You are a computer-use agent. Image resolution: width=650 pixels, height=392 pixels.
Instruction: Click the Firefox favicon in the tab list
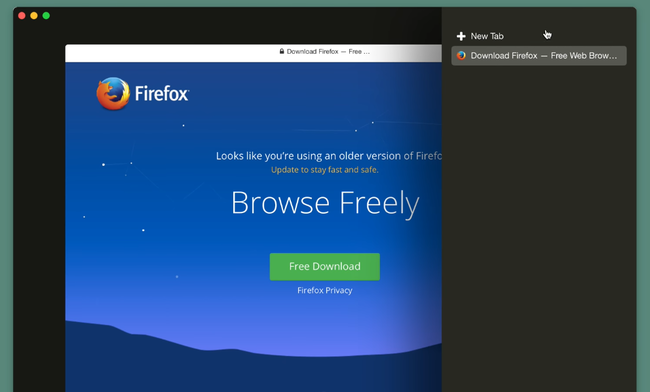click(x=461, y=56)
